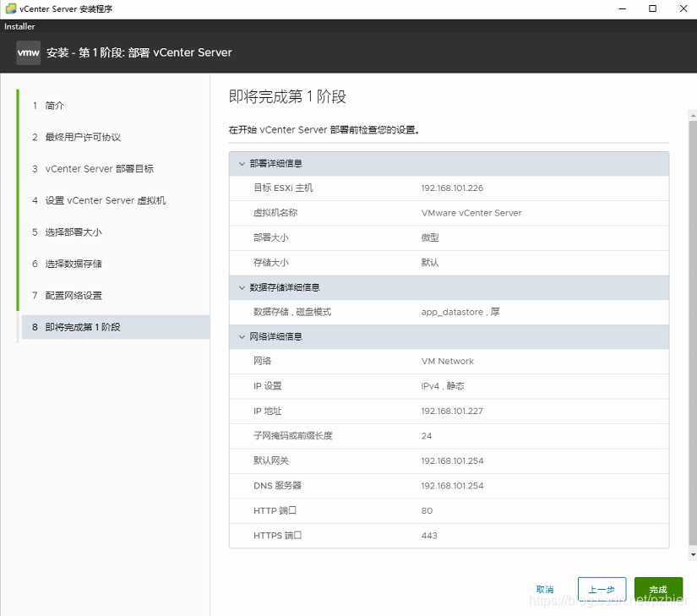Collapse the 数据存储详细信息 section
Screen dimensions: 697x616
[x=242, y=287]
